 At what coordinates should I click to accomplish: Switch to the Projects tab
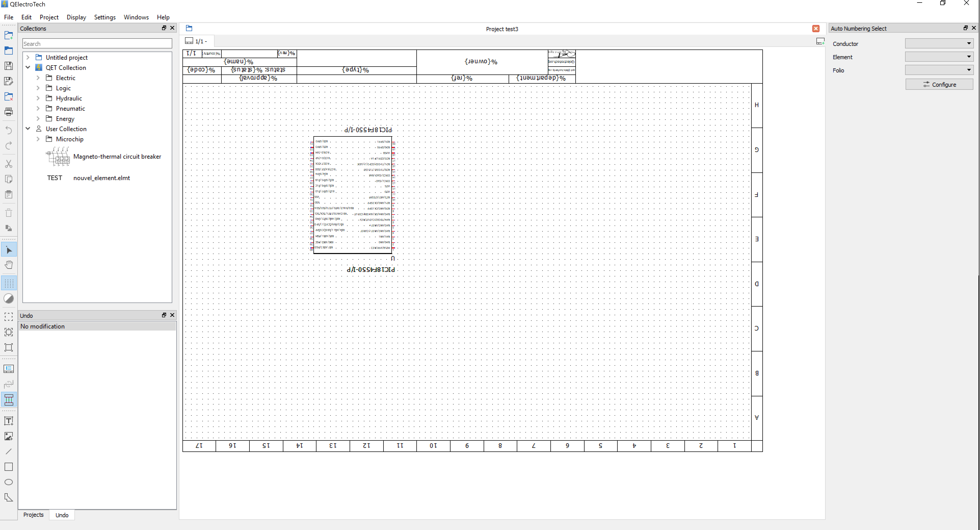point(33,515)
